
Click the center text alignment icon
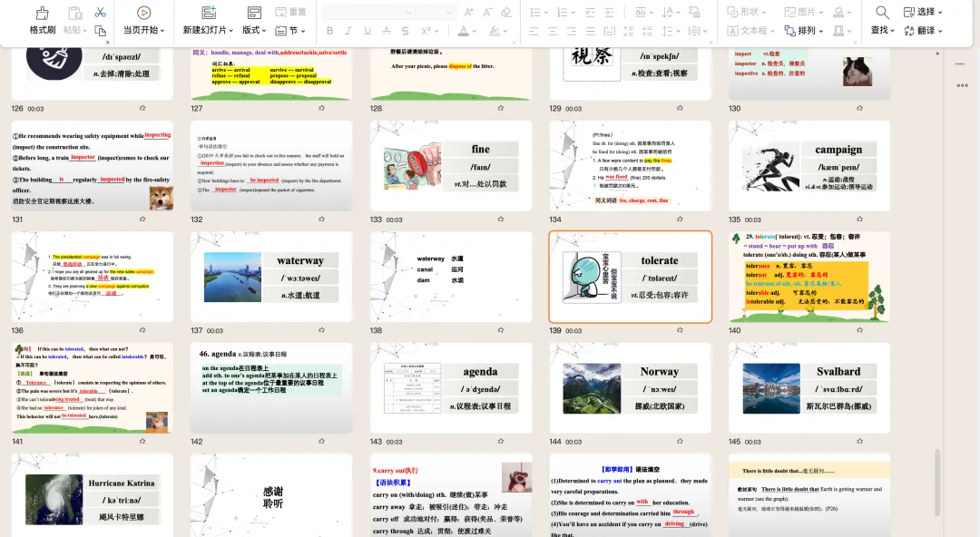pyautogui.click(x=553, y=31)
